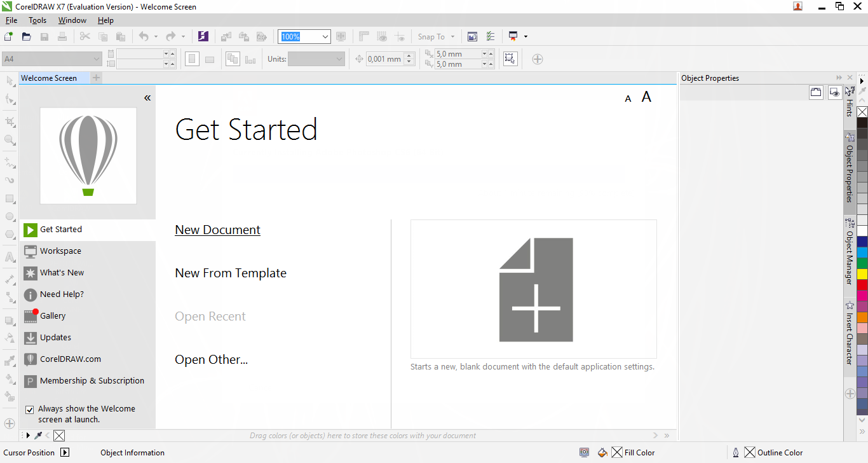Viewport: 868px width, 463px height.
Task: Select the Ellipse tool in toolbox
Action: [x=10, y=216]
